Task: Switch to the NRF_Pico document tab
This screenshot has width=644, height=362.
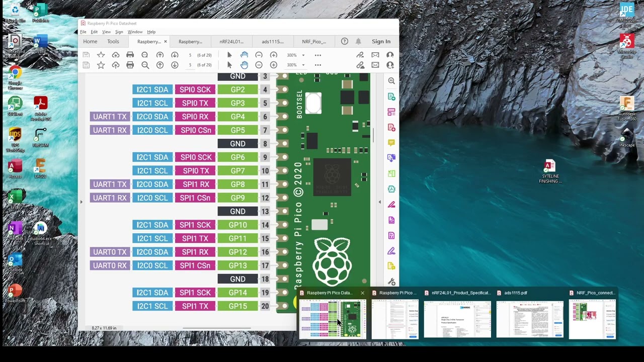Action: click(x=314, y=41)
